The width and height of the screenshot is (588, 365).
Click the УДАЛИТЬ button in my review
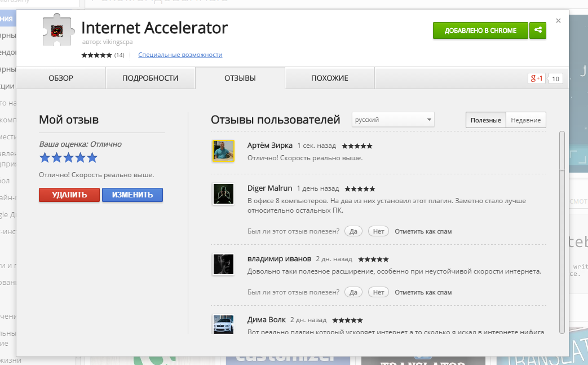69,195
